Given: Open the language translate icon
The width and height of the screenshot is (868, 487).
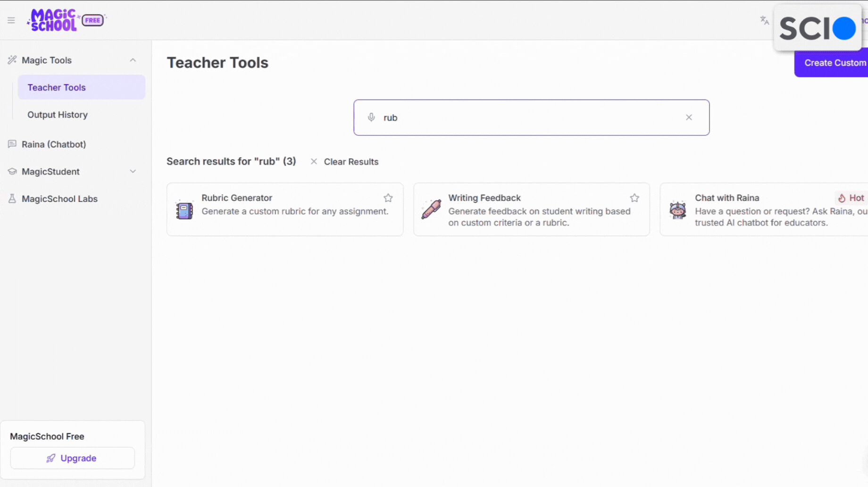Looking at the screenshot, I should (764, 20).
